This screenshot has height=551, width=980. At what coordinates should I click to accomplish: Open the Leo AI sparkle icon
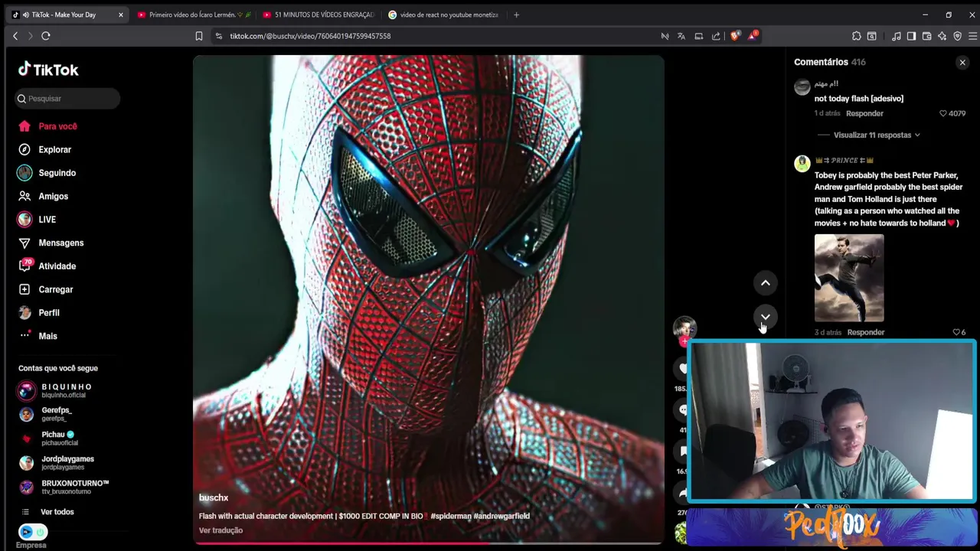pyautogui.click(x=942, y=36)
